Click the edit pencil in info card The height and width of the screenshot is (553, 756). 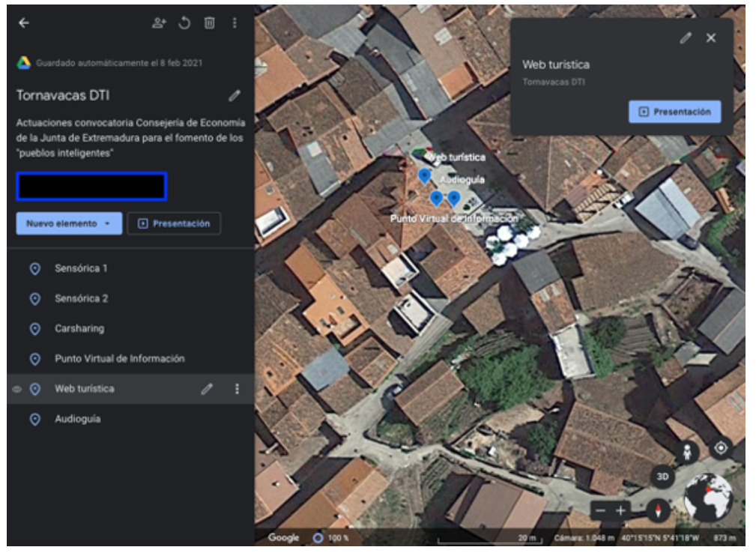point(686,38)
